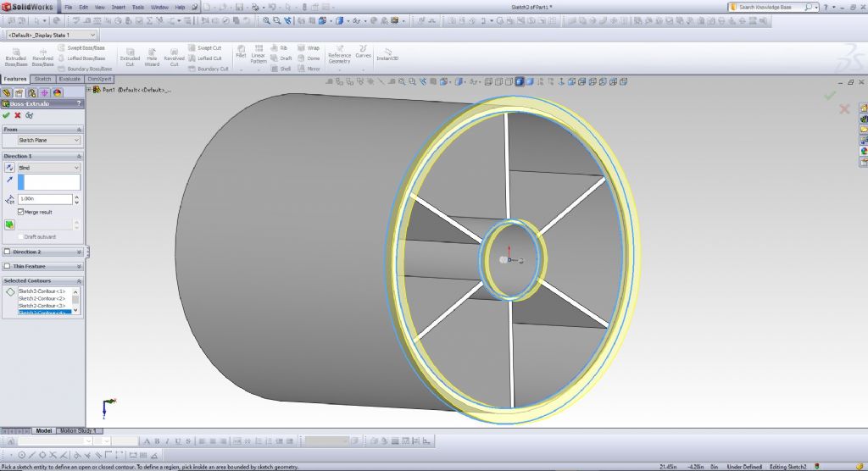The image size is (868, 471).
Task: Open the DimXpertManager crosshair tab icon
Action: tap(44, 93)
